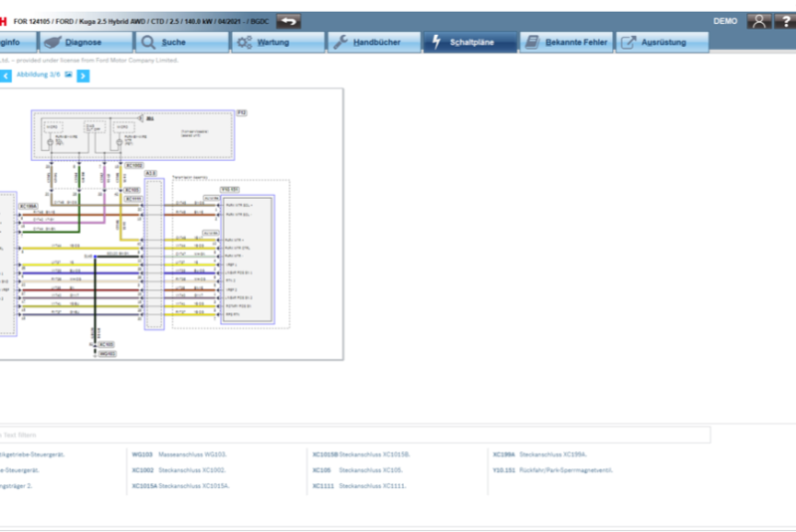Open the user account icon
Screen dimensions: 796x532
click(x=759, y=21)
